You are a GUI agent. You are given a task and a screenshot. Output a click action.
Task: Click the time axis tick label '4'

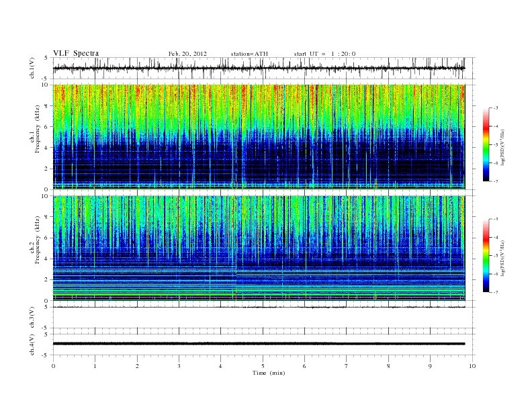coord(220,366)
